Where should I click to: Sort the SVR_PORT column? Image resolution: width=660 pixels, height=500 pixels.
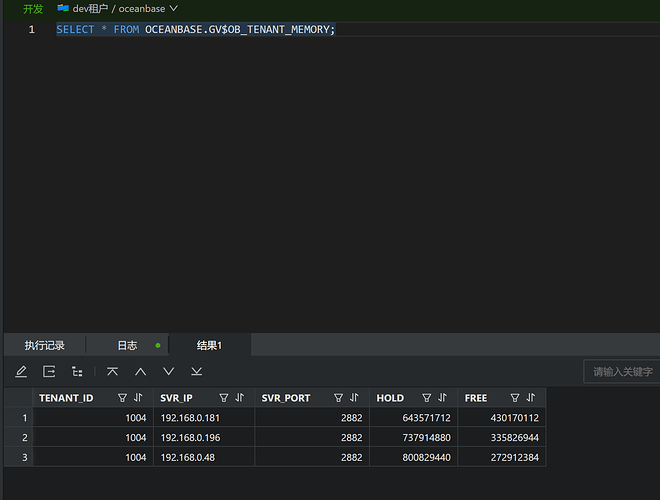point(354,398)
